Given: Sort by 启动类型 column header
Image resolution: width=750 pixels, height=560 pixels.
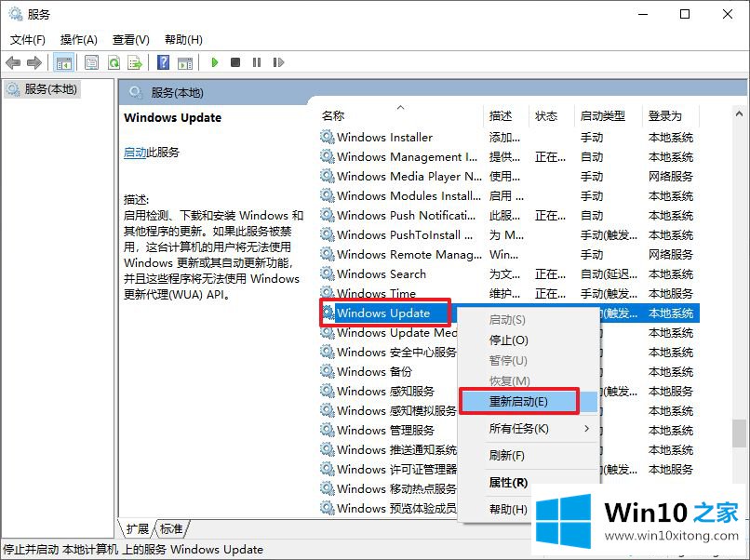Looking at the screenshot, I should click(603, 116).
